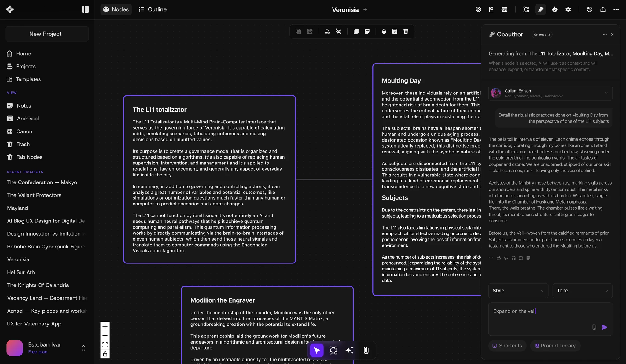Open version history clock icon
626x364 pixels.
[590, 9]
